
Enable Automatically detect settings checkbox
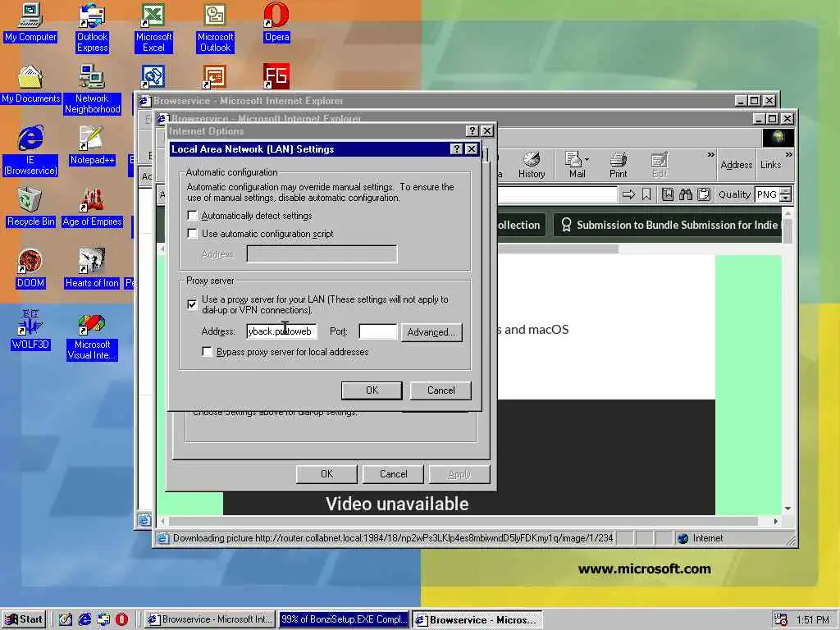click(x=192, y=216)
